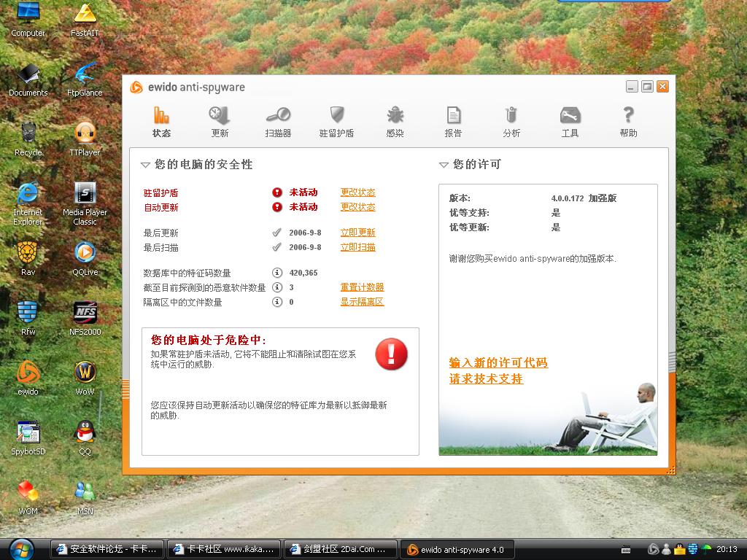The image size is (747, 560).
Task: Switch to 安全软件论坛 taskbar window
Action: 107,550
